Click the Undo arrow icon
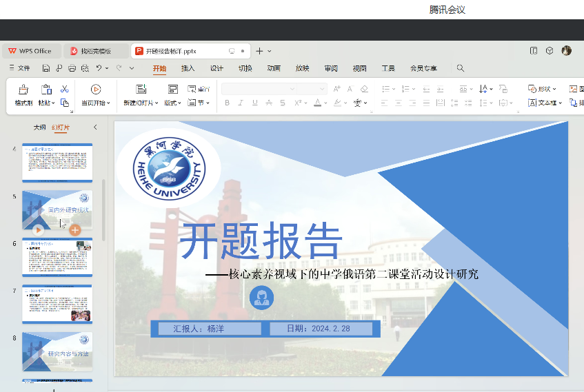Screen dimensions: 584x392 pos(99,68)
